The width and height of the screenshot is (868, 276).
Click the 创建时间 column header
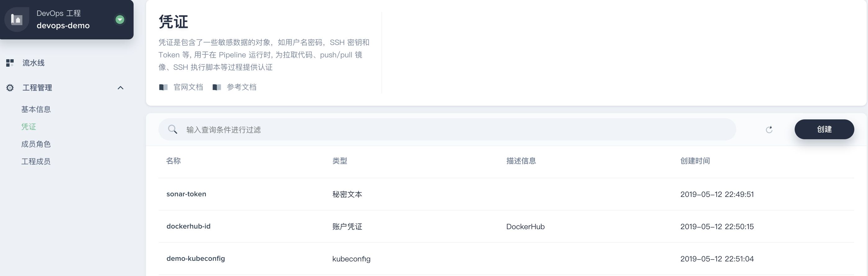pos(695,161)
